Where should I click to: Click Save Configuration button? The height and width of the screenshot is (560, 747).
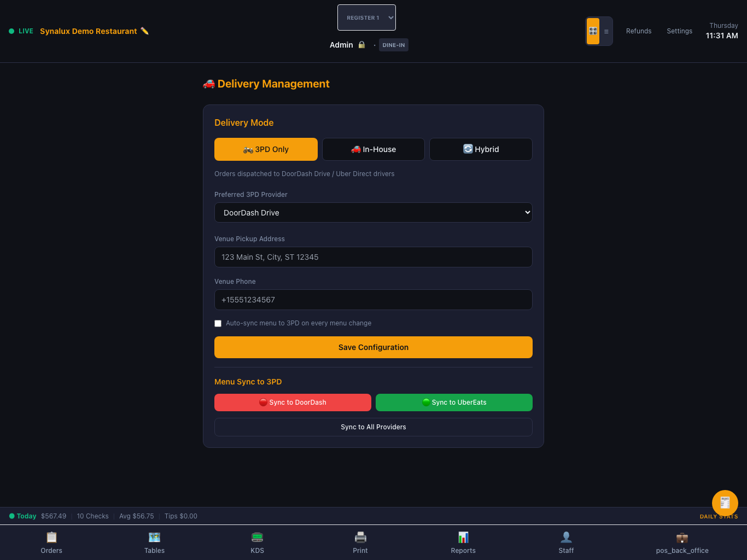(373, 347)
